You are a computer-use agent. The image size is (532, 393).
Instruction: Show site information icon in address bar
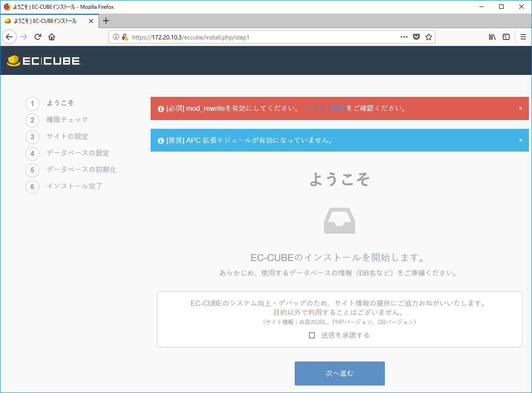pos(116,37)
